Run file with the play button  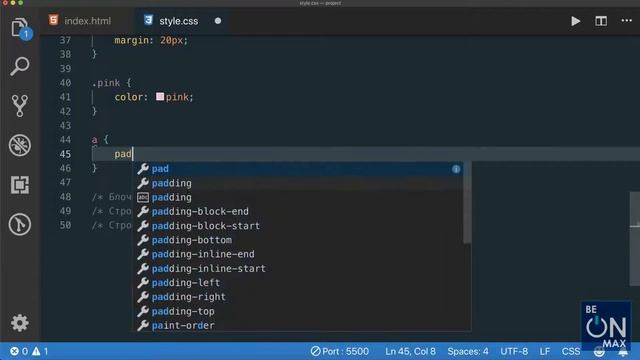pos(576,21)
